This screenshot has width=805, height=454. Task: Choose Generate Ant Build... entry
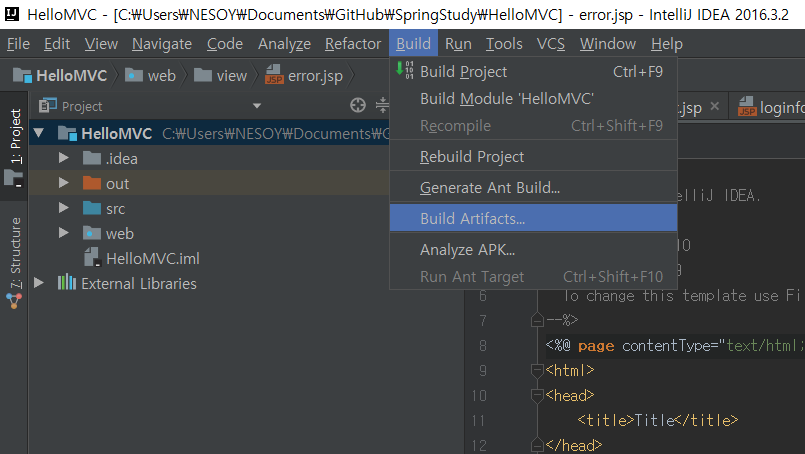533,187
